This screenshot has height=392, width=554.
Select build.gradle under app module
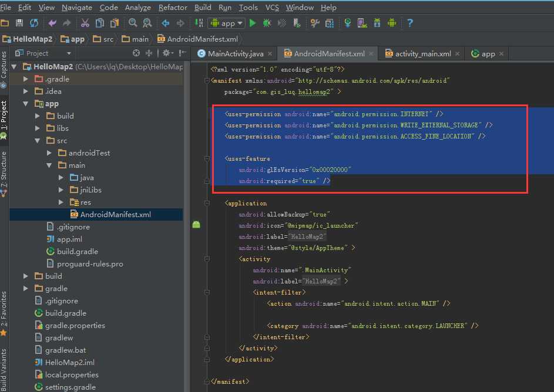78,251
